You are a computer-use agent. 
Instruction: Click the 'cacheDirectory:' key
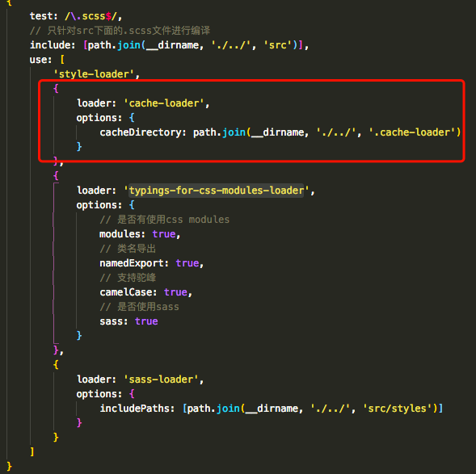[143, 132]
